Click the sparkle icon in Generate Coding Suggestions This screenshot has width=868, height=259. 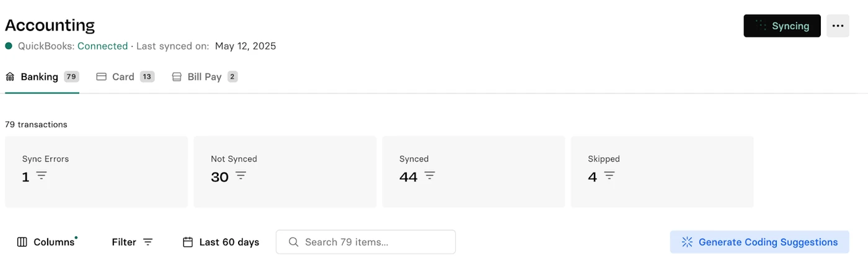(x=687, y=242)
